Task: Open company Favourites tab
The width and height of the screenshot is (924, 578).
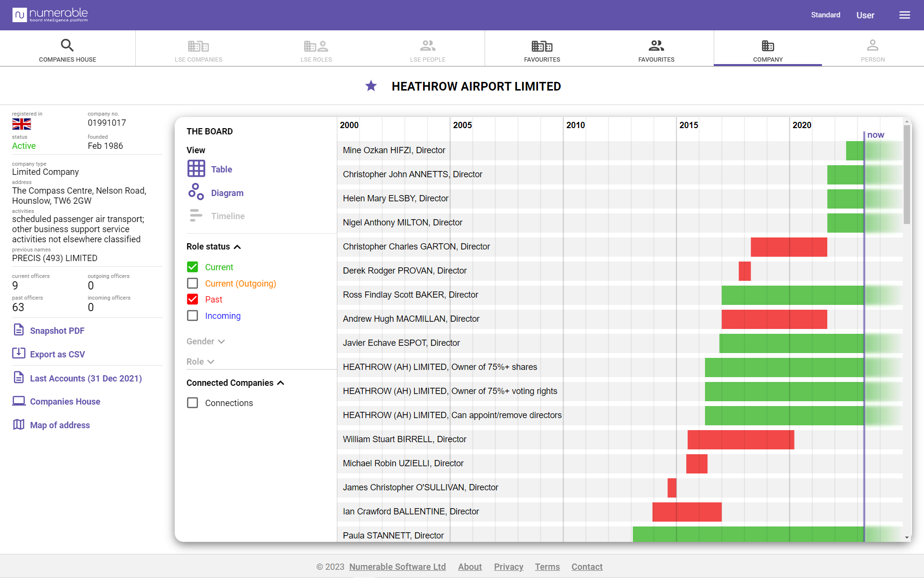Action: 542,50
